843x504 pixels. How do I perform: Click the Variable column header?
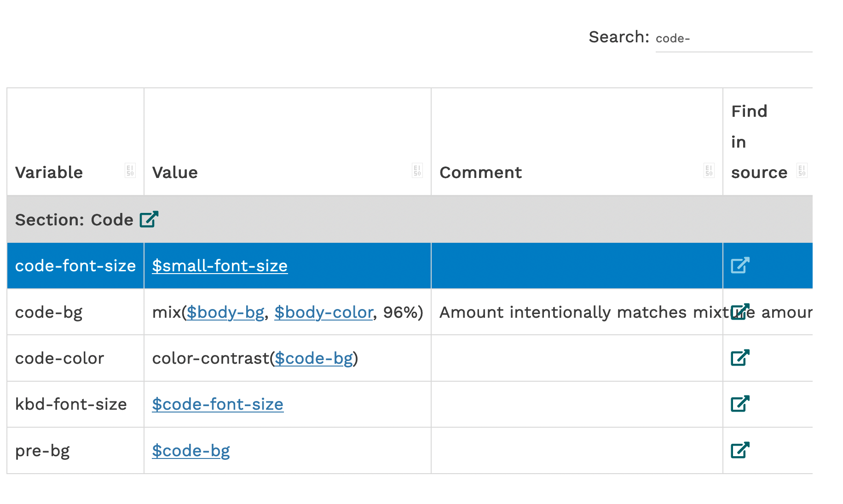tap(48, 172)
